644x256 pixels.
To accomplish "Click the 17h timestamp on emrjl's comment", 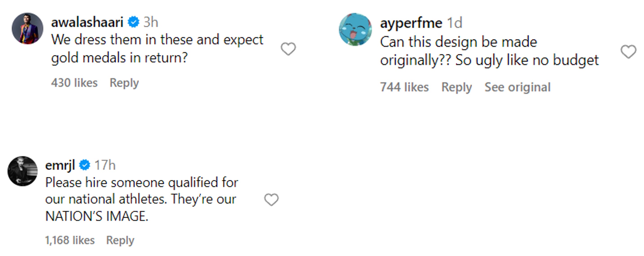I will pyautogui.click(x=105, y=165).
